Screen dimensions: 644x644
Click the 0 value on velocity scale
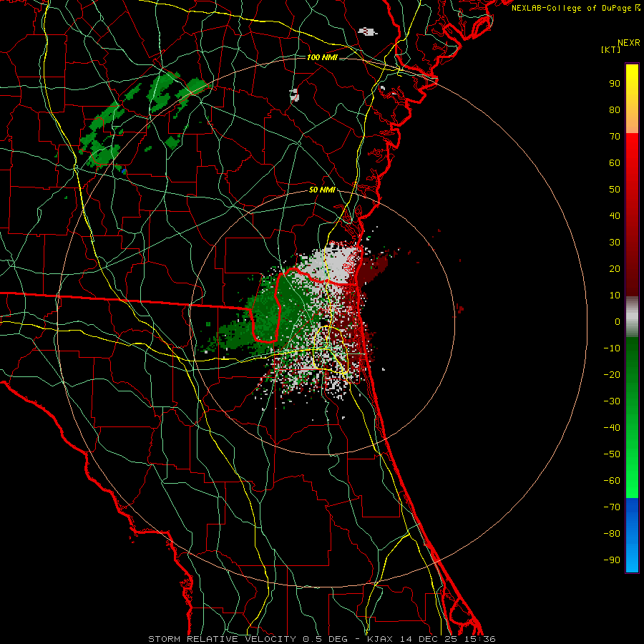tap(618, 322)
